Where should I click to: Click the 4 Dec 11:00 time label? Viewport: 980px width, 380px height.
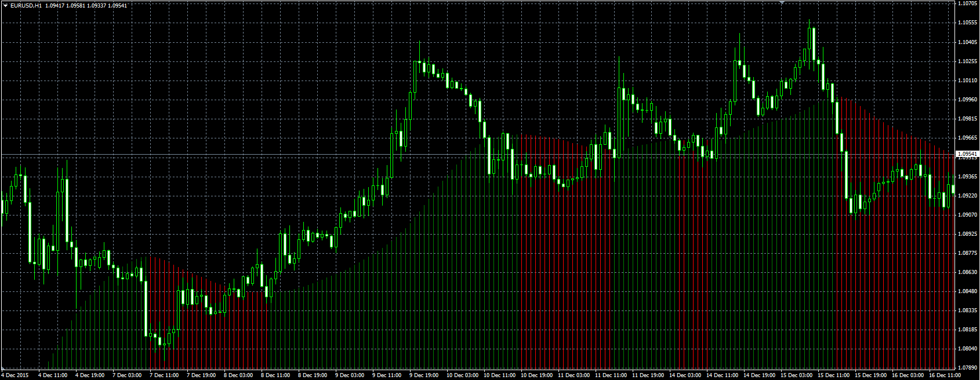pyautogui.click(x=53, y=375)
